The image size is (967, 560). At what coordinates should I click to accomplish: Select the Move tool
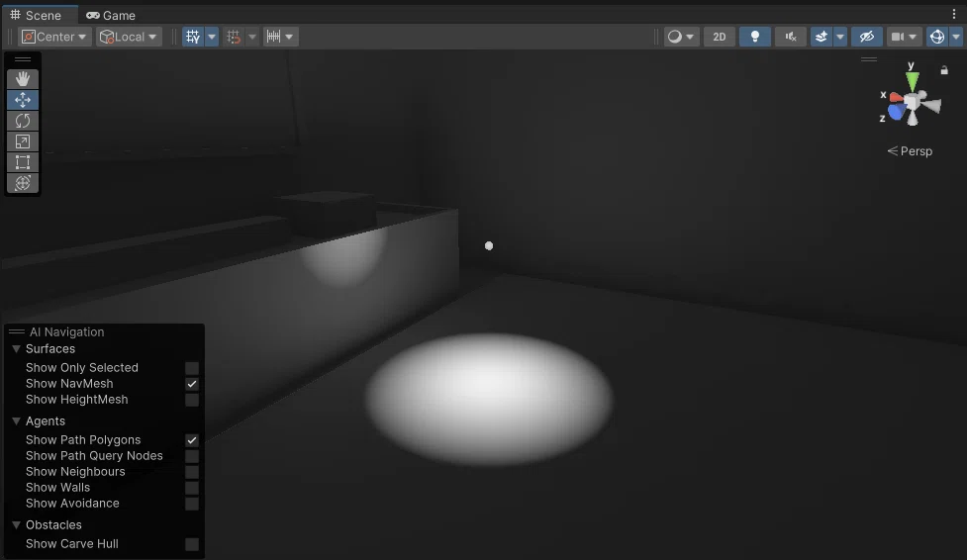[23, 100]
